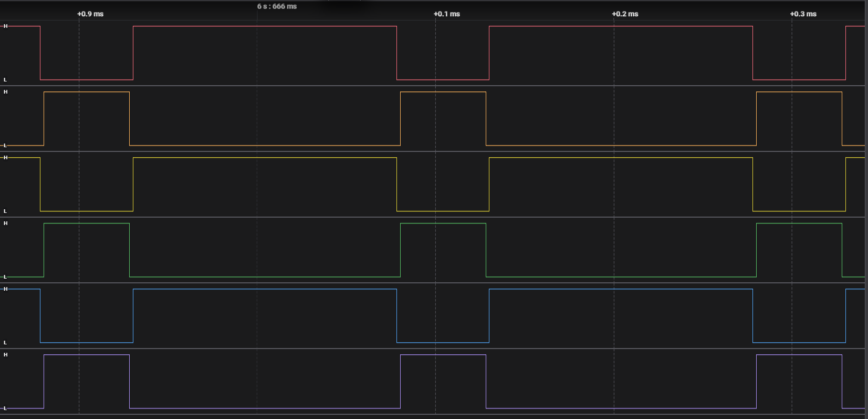Click green channel high pulse at +0.9 ms
The width and height of the screenshot is (868, 419).
[x=87, y=250]
